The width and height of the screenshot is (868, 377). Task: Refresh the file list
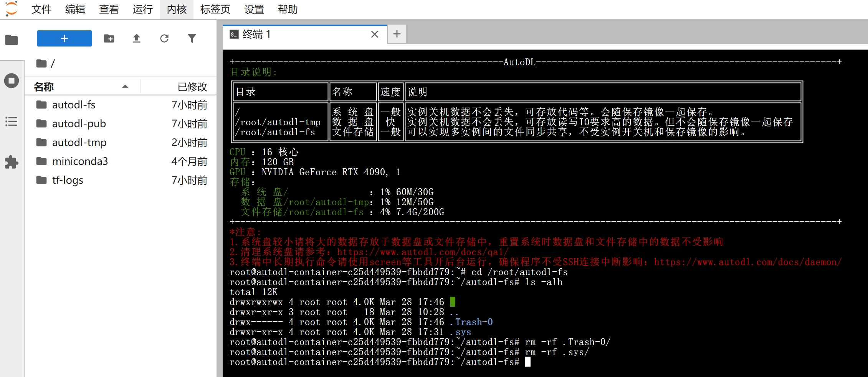pos(164,38)
